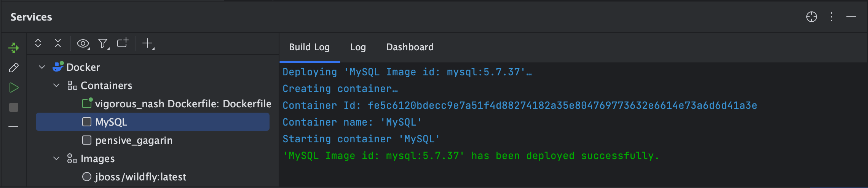Collapse the Containers group

(56, 86)
